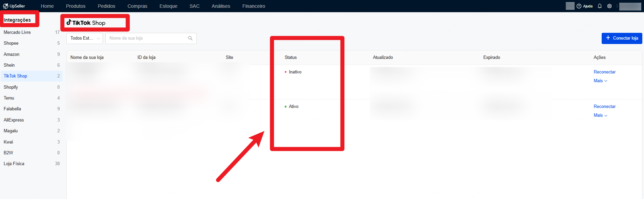The height and width of the screenshot is (199, 644).
Task: Click the Integrações heading
Action: click(x=17, y=20)
